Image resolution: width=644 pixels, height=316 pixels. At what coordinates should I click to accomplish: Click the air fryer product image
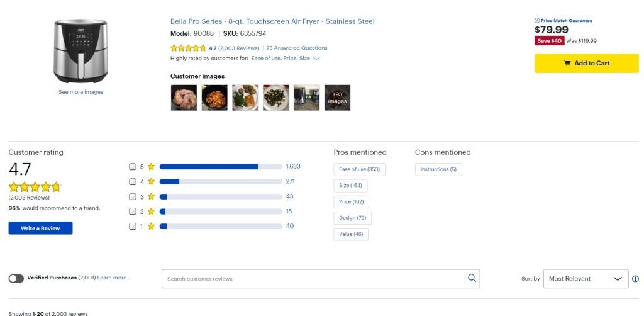coord(80,50)
